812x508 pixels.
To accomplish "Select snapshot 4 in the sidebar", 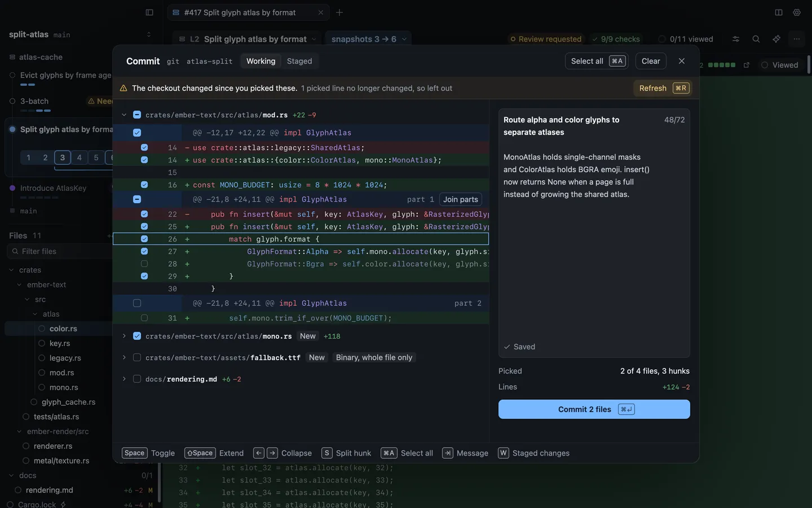I will tap(80, 157).
